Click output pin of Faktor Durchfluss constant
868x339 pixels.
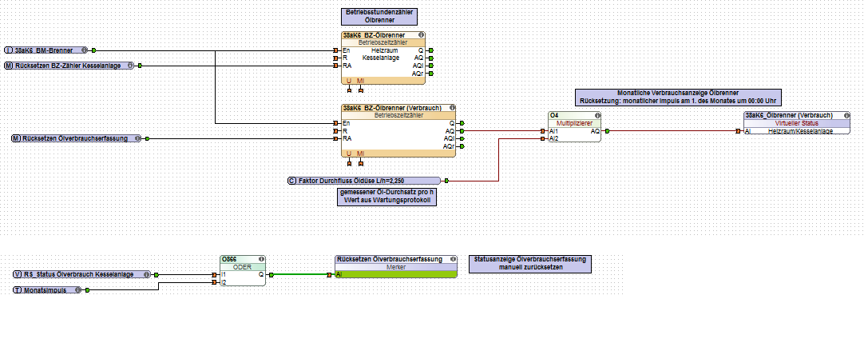446,181
